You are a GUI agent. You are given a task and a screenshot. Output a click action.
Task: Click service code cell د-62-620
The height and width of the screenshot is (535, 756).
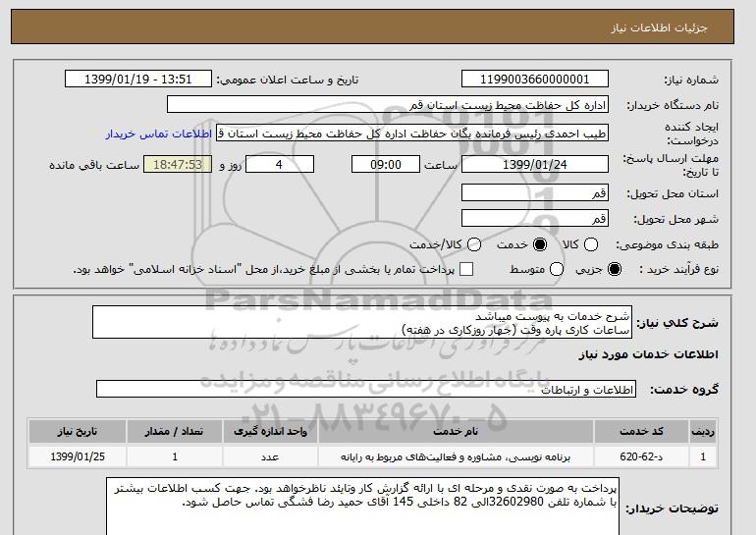641,456
